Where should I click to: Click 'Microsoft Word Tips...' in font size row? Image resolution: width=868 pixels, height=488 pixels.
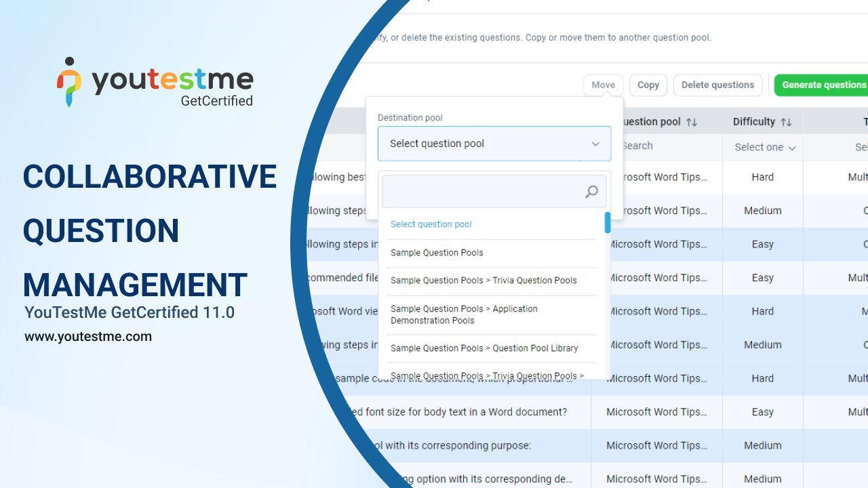656,412
